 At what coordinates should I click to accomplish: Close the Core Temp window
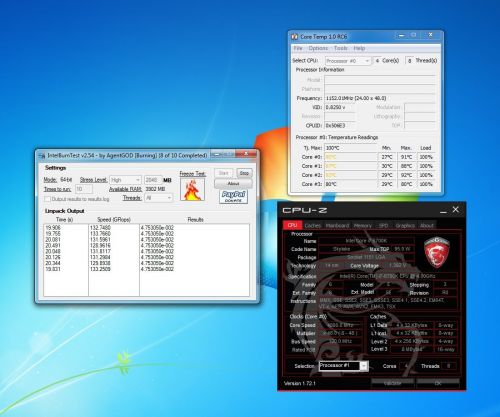pyautogui.click(x=430, y=35)
